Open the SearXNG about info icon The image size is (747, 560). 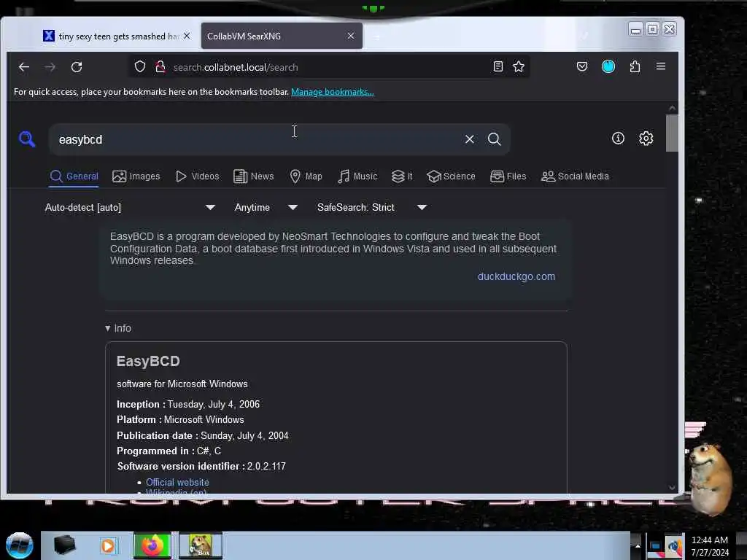(618, 138)
